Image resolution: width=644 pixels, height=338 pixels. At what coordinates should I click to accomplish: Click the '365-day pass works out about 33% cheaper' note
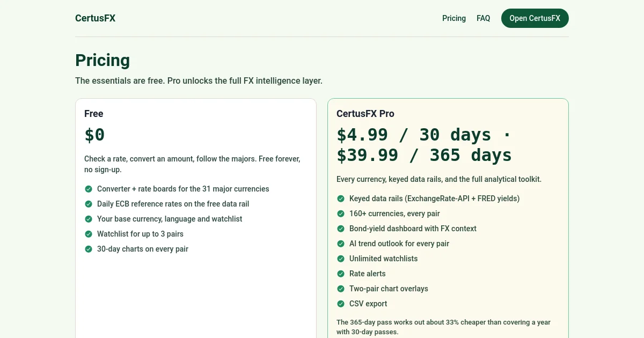click(443, 327)
